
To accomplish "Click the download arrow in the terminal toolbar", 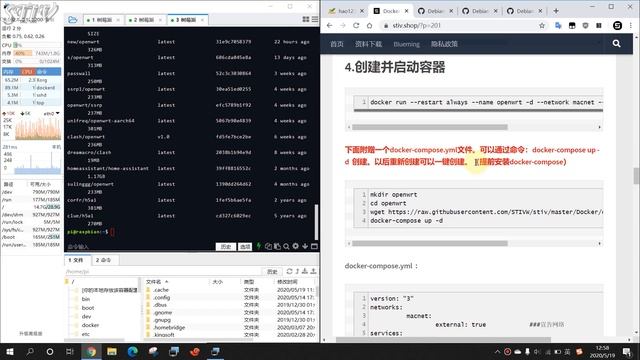I will [x=305, y=246].
